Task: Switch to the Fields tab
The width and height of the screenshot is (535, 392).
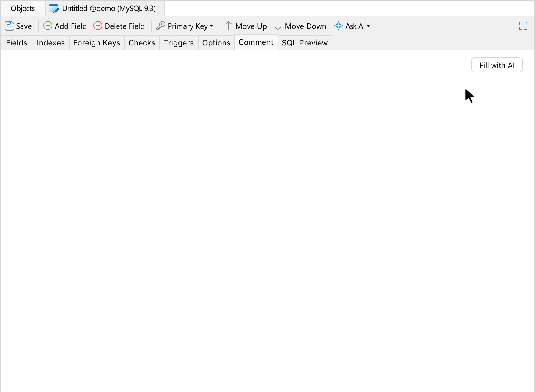Action: 17,43
